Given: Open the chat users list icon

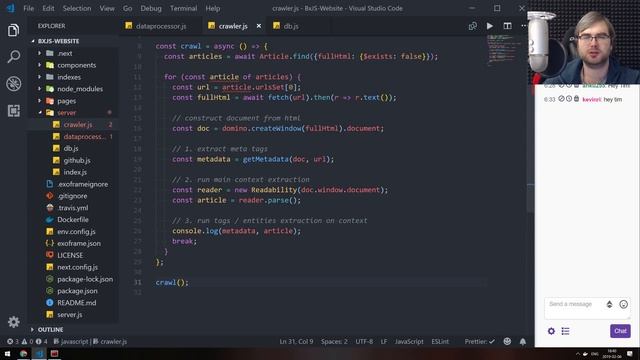Looking at the screenshot, I should point(565,331).
